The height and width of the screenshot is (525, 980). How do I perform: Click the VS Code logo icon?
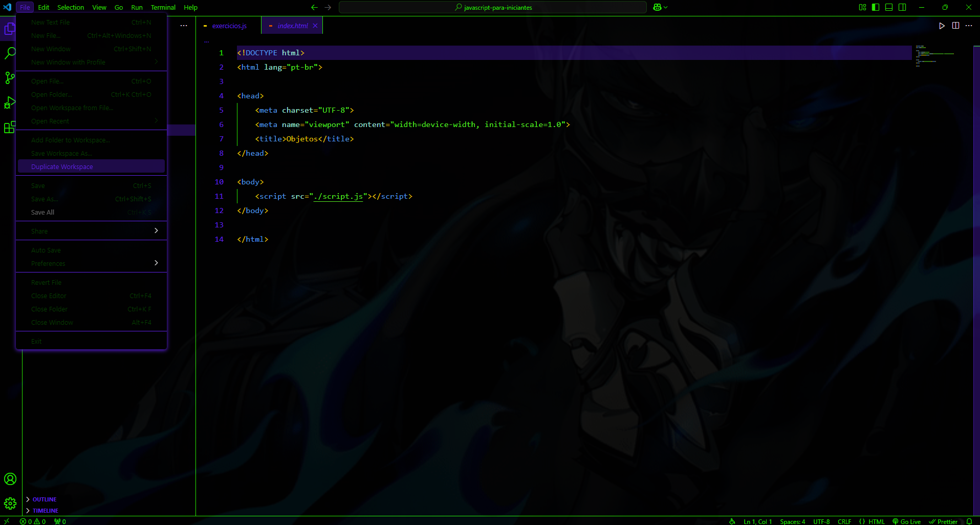click(7, 7)
